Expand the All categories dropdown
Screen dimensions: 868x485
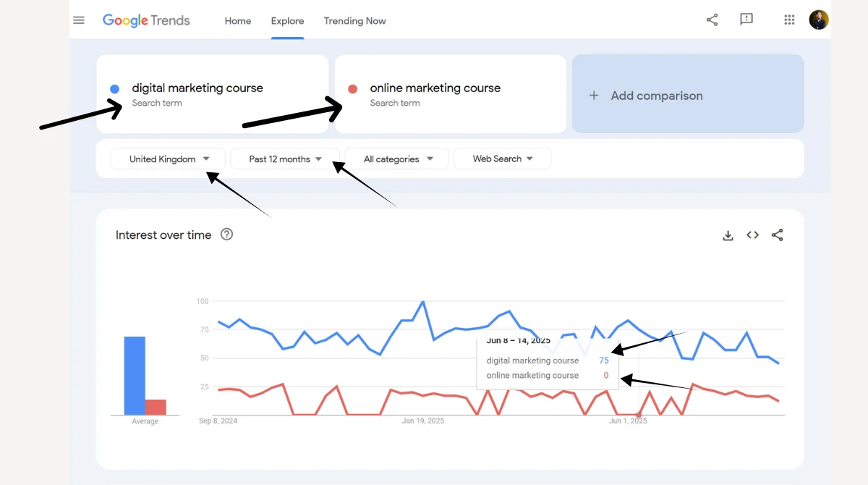[397, 159]
